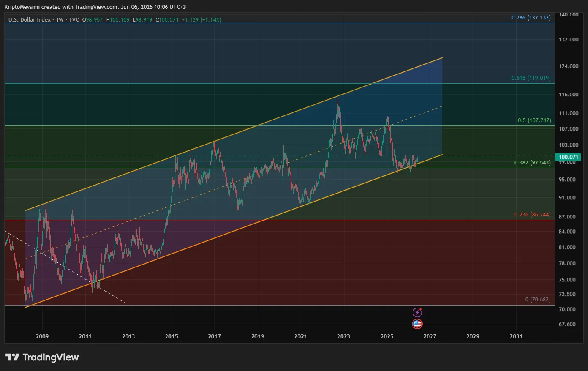Select the 0.5 (107.747) Fibonacci label
The height and width of the screenshot is (371, 588).
(534, 120)
